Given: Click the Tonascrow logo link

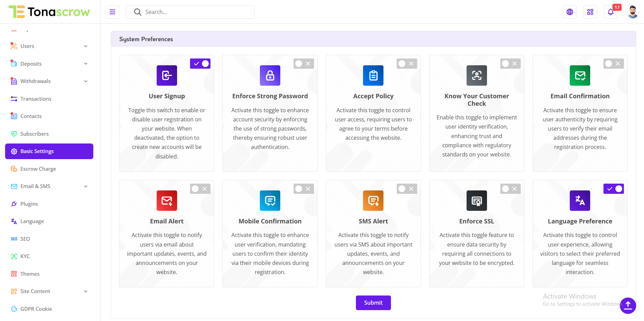Looking at the screenshot, I should [49, 12].
